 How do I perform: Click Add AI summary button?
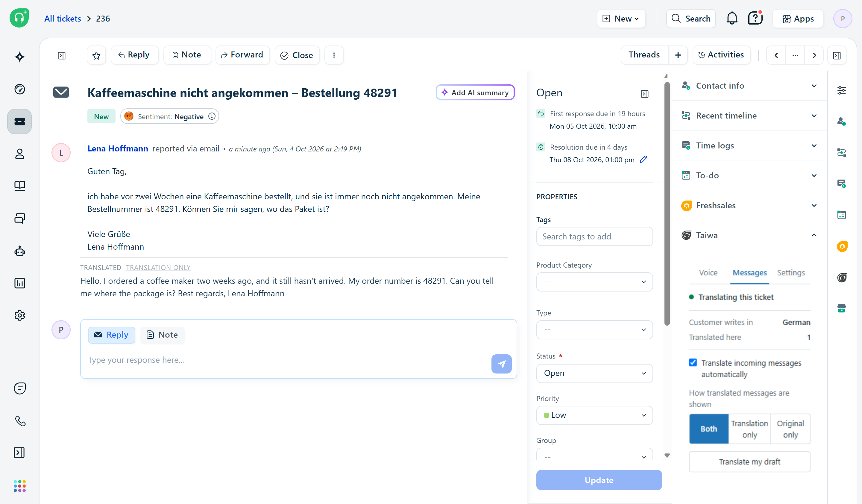click(x=475, y=92)
